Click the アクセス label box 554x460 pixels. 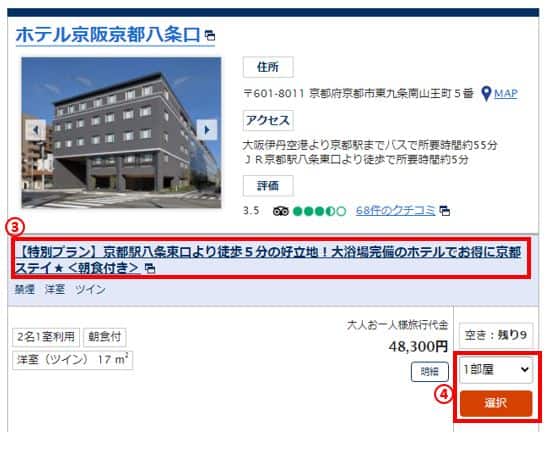pos(268,120)
